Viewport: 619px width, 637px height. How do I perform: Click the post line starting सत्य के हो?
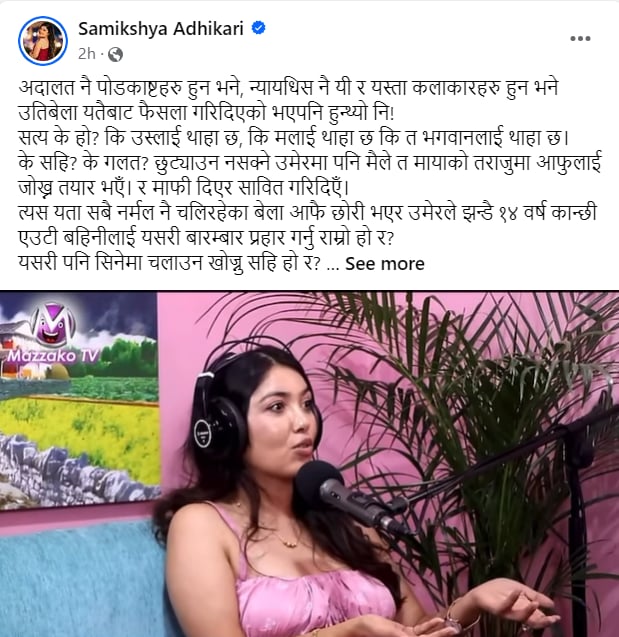293,138
